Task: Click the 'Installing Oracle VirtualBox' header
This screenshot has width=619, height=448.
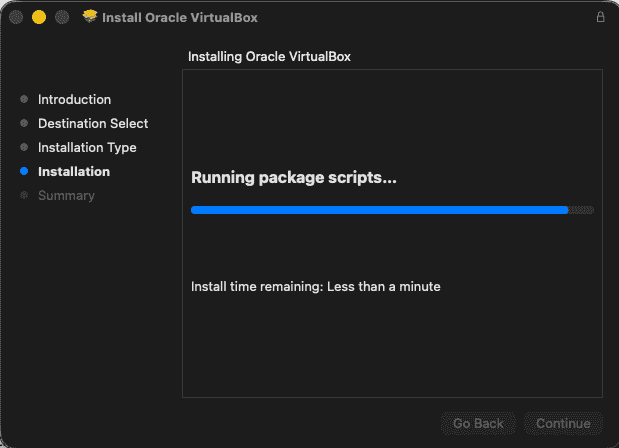Action: 269,57
